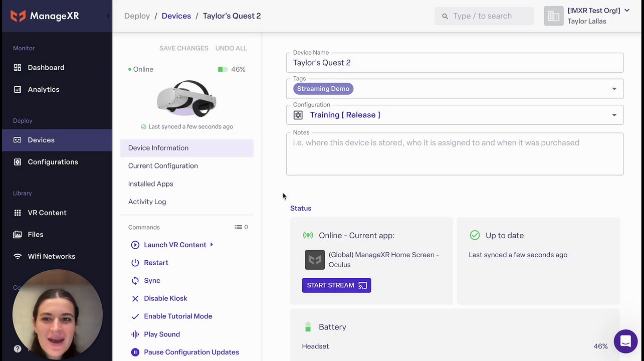Collapse the sidebar with the arrow
Screen dimensions: 644x361
pyautogui.click(x=108, y=16)
